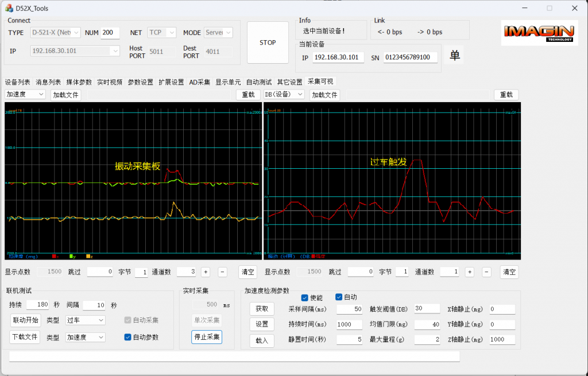Switch to the 实时视频 tab
Image resolution: width=588 pixels, height=376 pixels.
click(110, 82)
